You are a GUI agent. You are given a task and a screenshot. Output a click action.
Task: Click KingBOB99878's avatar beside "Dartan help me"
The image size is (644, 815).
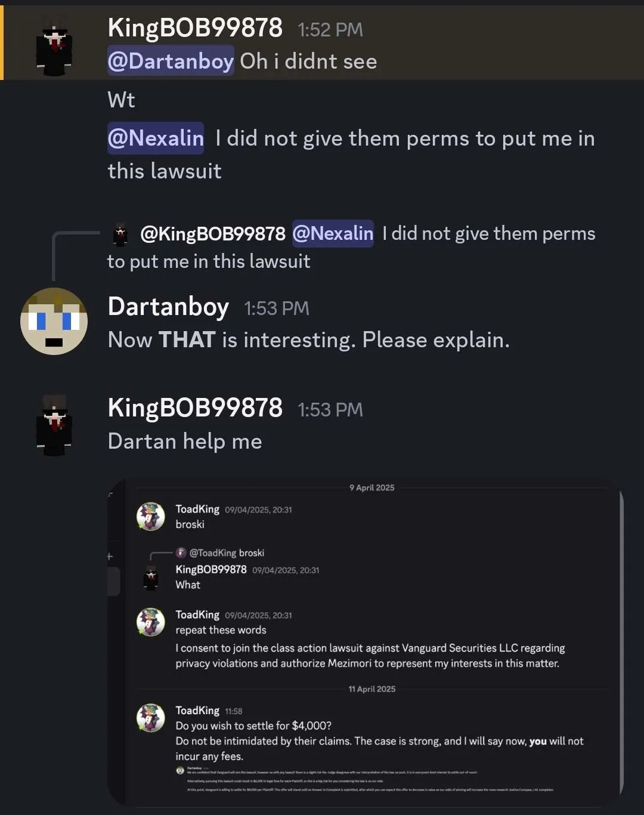point(54,425)
